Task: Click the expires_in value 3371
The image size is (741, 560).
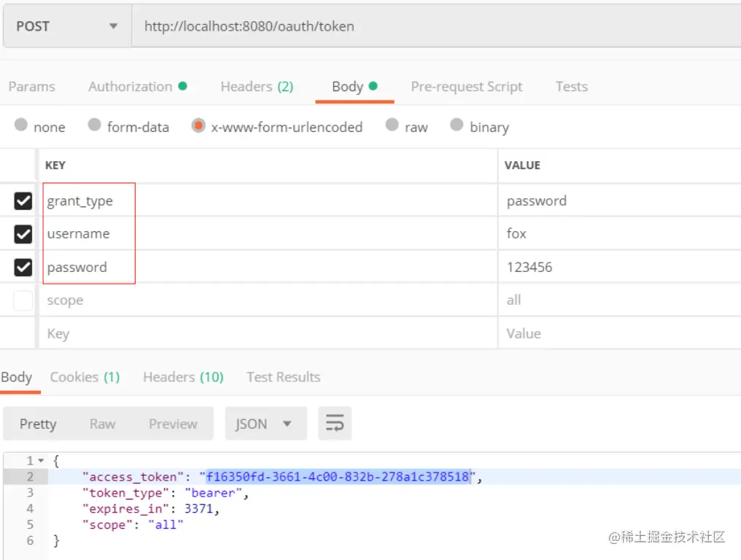Action: coord(198,509)
